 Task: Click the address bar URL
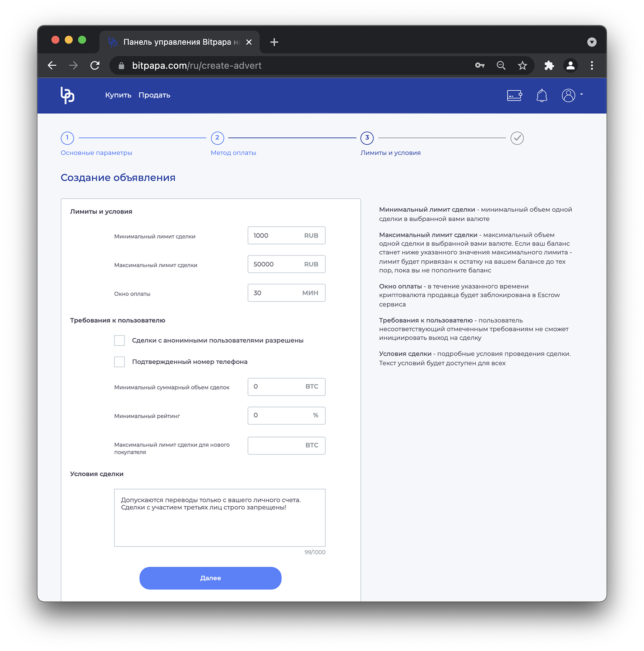(197, 65)
